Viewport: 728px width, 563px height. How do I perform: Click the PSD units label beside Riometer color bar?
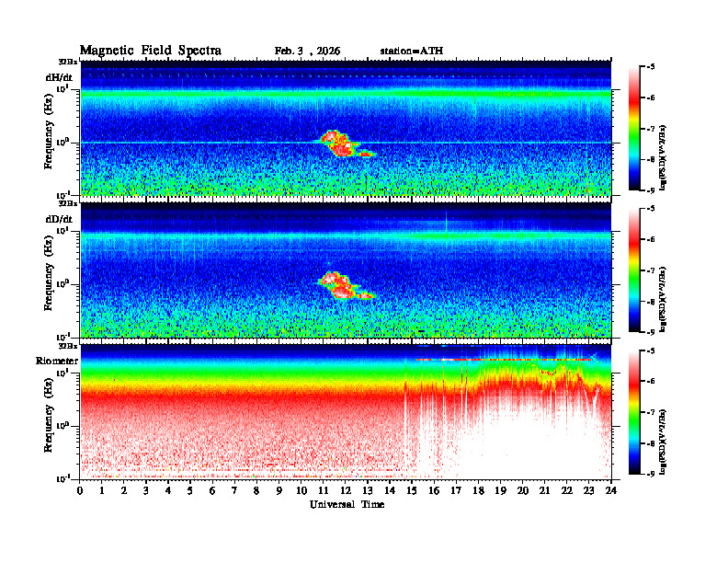click(664, 442)
